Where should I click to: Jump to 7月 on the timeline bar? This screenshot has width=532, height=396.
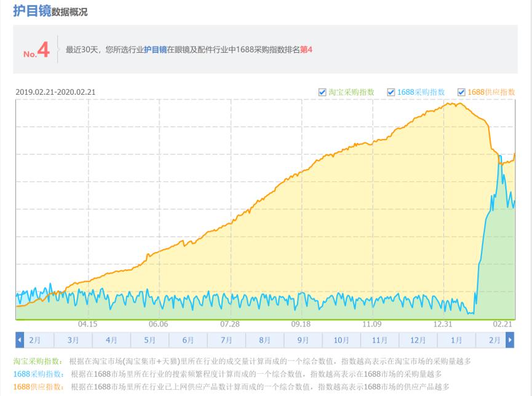226,340
